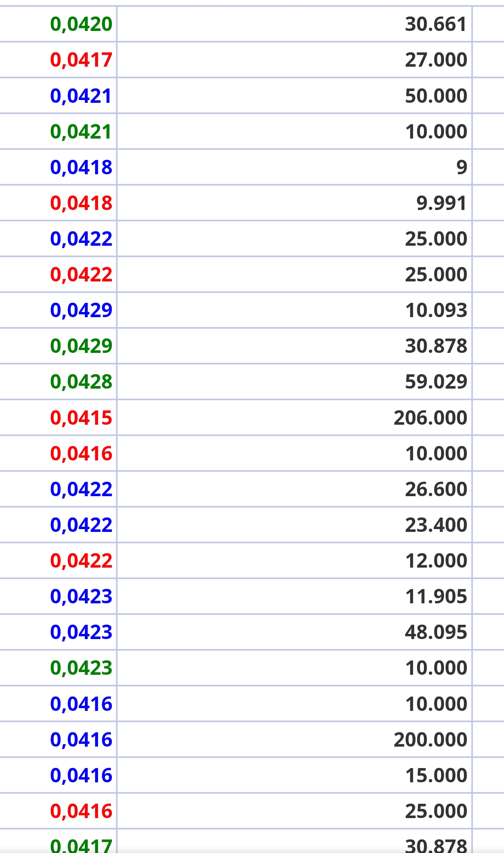Click the volume cell 50.000
The height and width of the screenshot is (853, 504).
pos(436,96)
